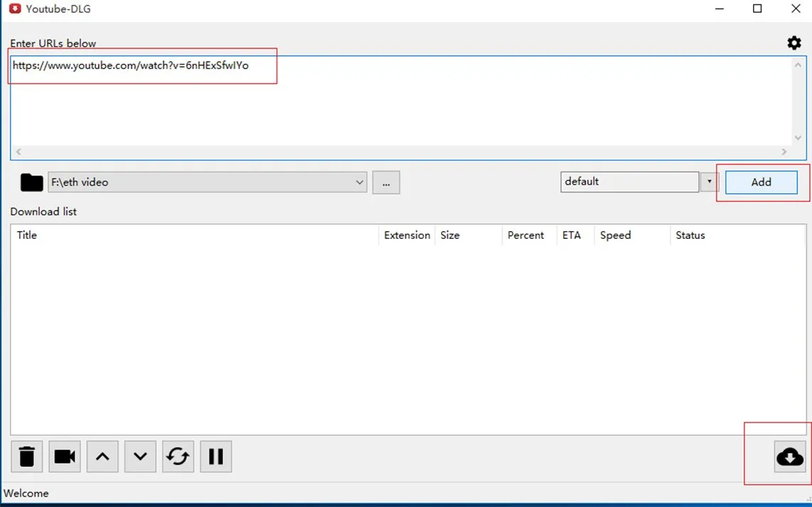
Task: Expand the F:\eth video path dropdown
Action: (359, 182)
